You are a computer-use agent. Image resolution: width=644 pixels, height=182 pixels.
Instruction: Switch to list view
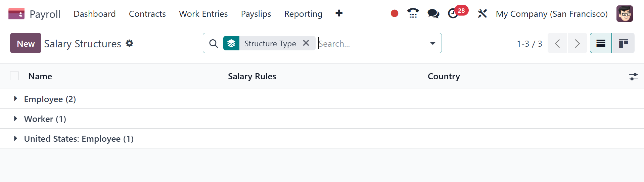point(601,43)
